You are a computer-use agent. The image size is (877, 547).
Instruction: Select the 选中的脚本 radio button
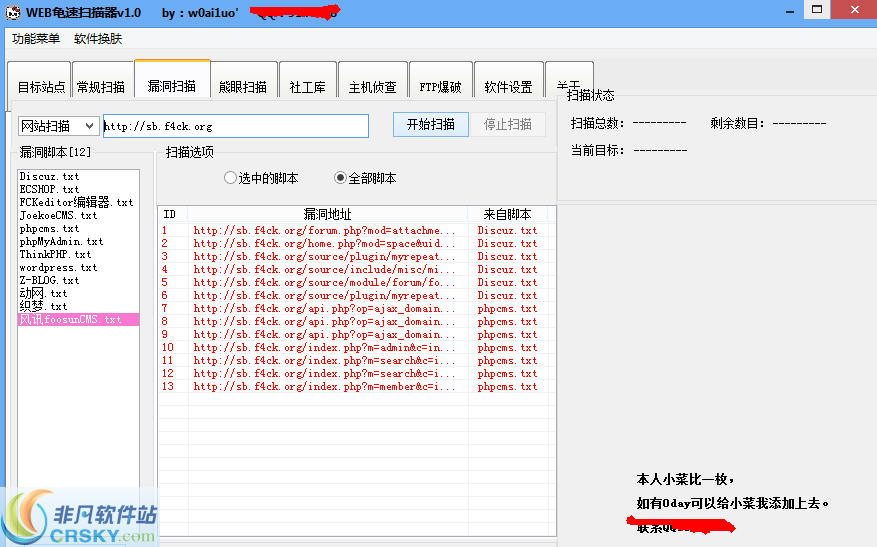[261, 178]
